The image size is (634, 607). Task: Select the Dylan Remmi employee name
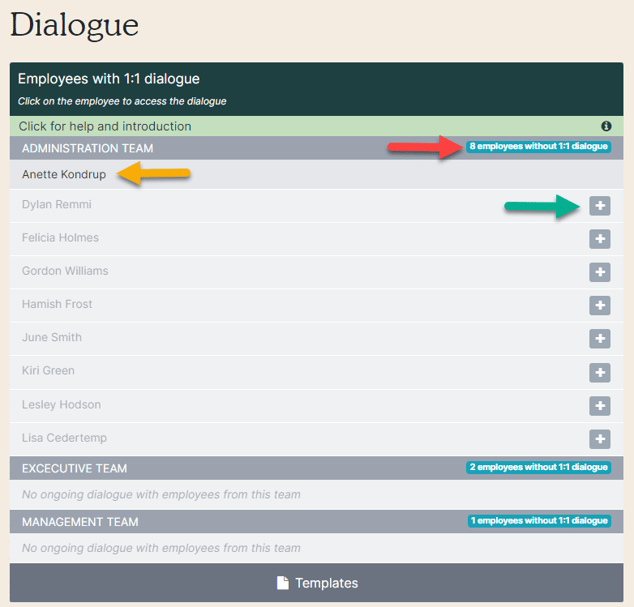point(57,204)
